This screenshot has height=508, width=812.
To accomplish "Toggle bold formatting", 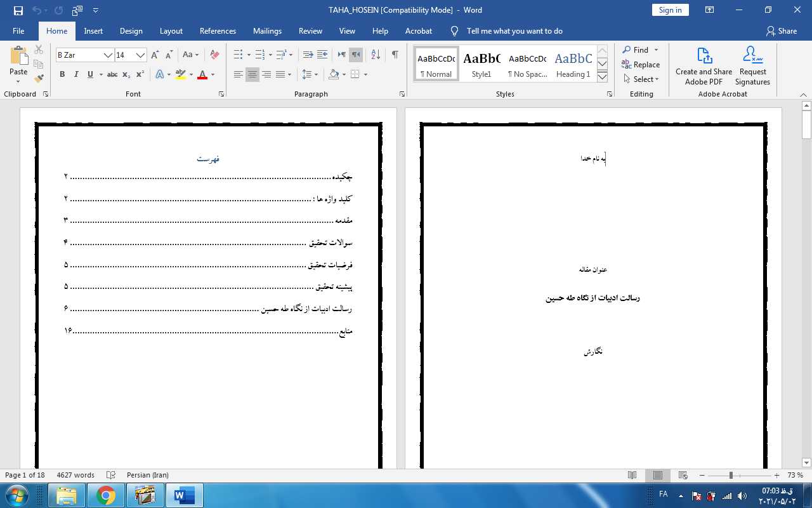I will (62, 75).
